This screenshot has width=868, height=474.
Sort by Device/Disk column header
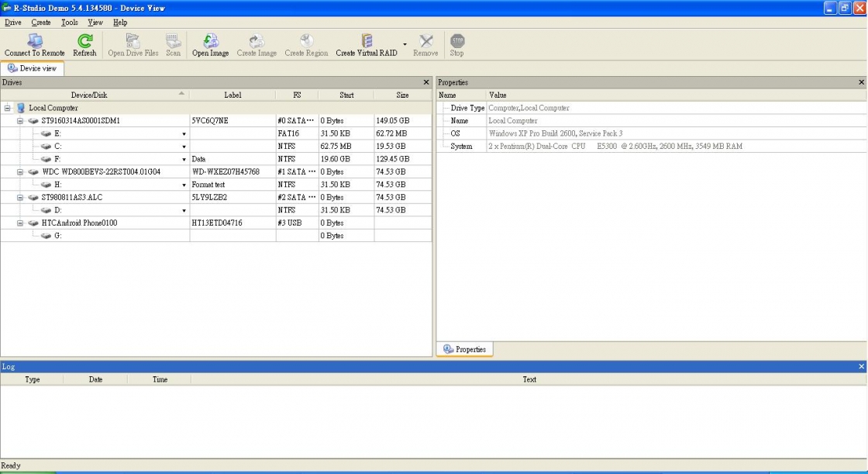click(95, 95)
